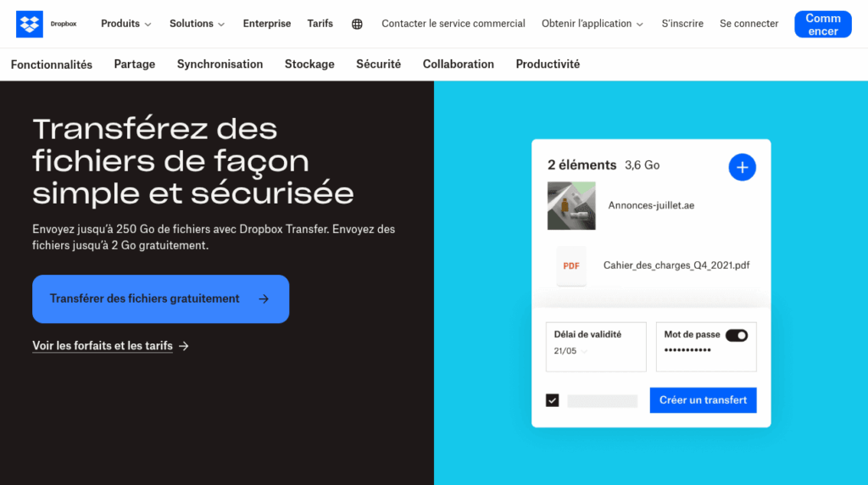The height and width of the screenshot is (485, 868).
Task: Click the Annonces-juillet.ae file name
Action: 651,205
